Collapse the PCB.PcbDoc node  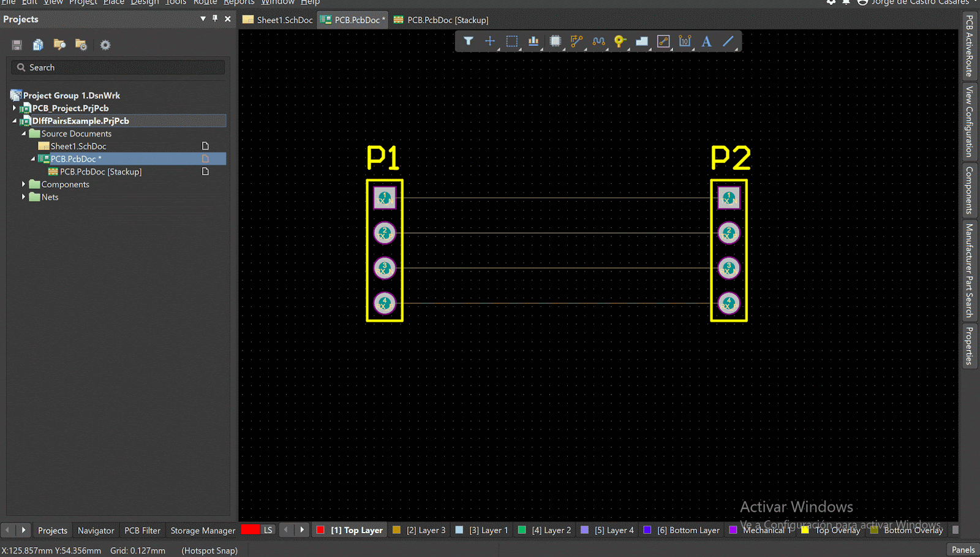coord(33,159)
